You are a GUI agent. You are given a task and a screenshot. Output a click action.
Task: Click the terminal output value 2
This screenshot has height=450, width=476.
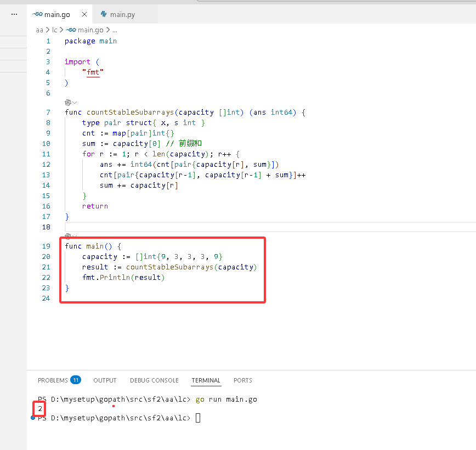[40, 409]
